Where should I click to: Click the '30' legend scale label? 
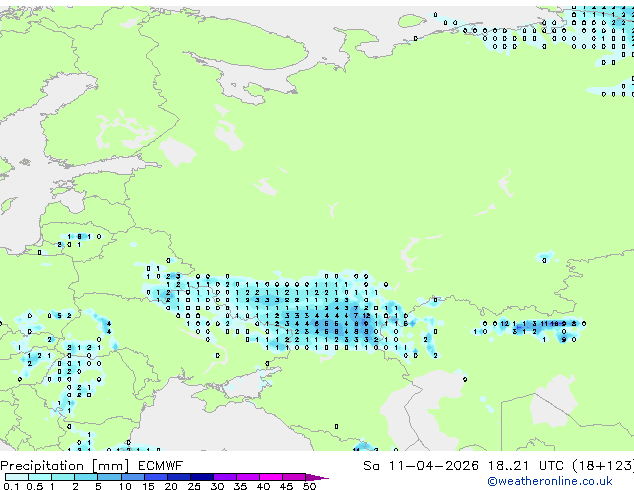tap(217, 486)
